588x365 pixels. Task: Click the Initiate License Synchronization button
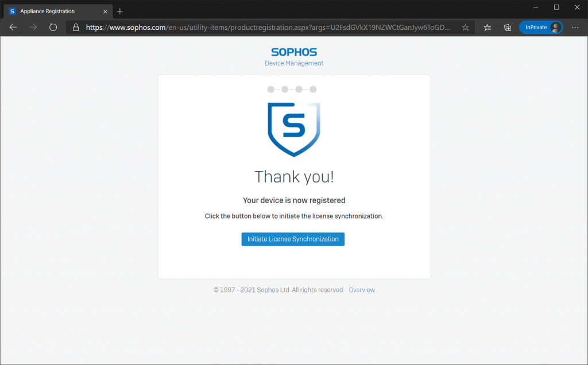293,239
